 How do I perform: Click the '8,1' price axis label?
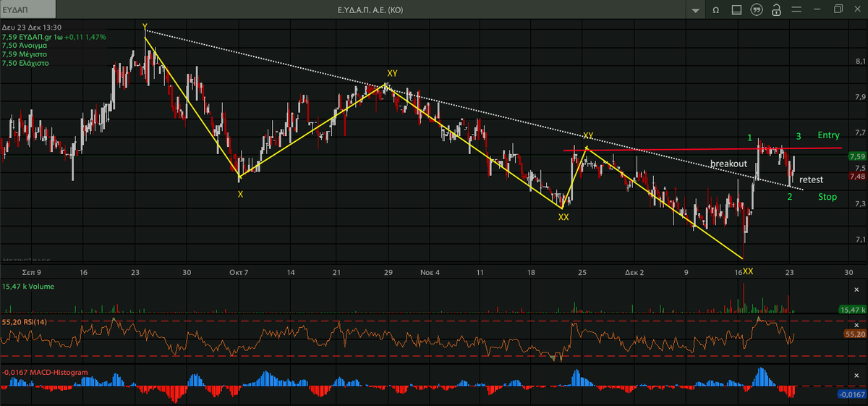point(861,62)
